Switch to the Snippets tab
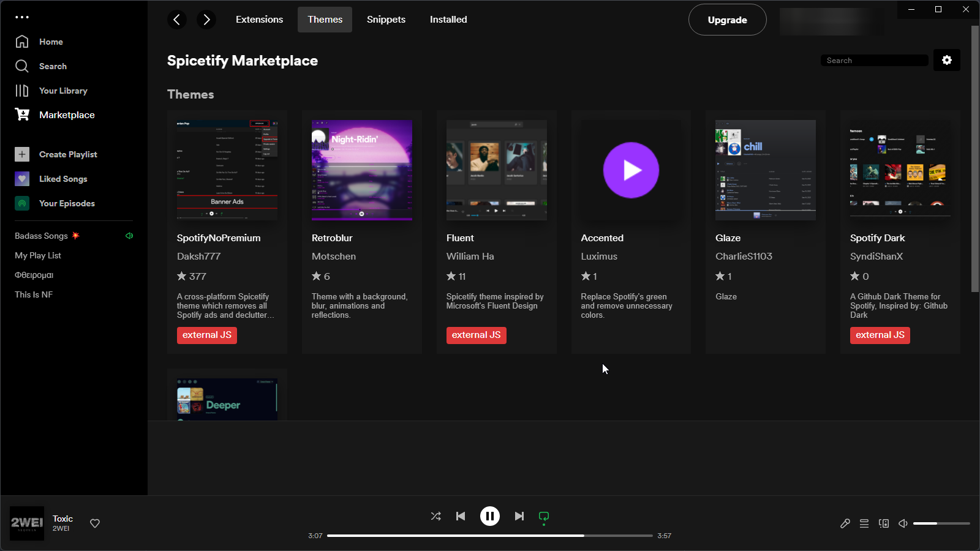This screenshot has height=551, width=980. [386, 19]
